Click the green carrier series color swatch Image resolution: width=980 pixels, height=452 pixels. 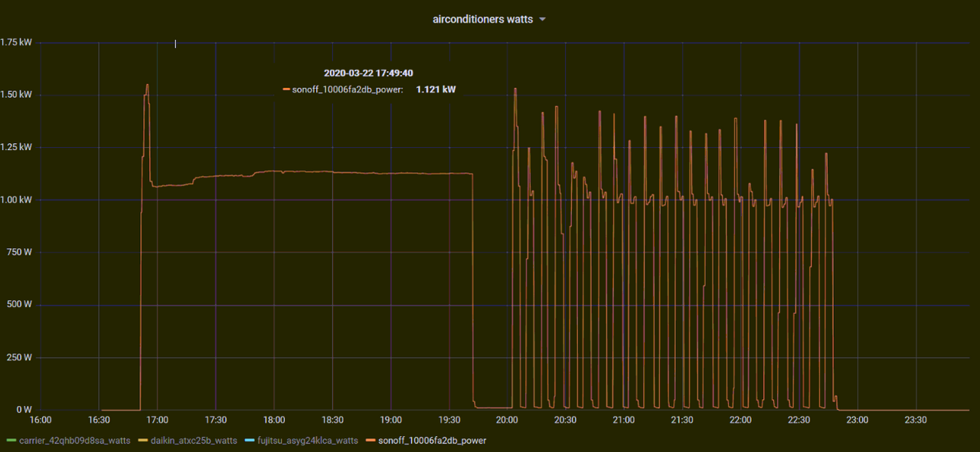point(10,441)
